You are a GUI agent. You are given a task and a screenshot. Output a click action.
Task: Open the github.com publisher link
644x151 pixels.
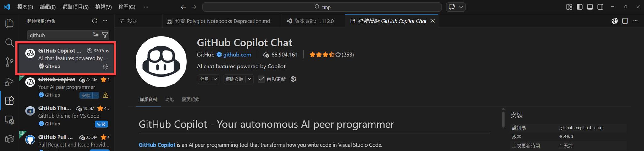237,55
